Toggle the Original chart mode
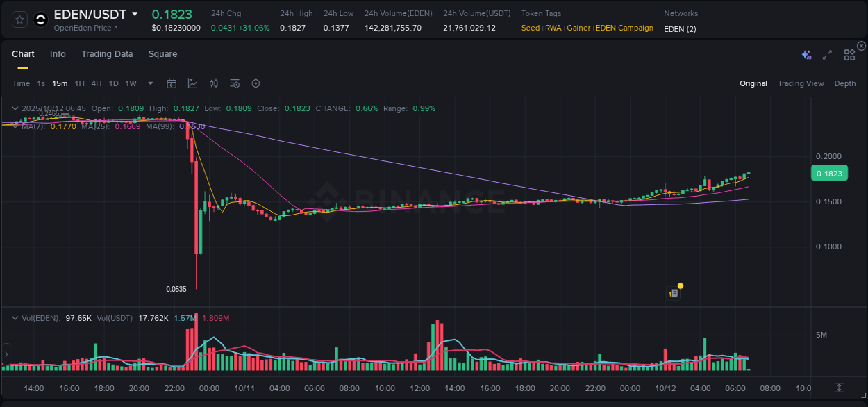 [753, 83]
